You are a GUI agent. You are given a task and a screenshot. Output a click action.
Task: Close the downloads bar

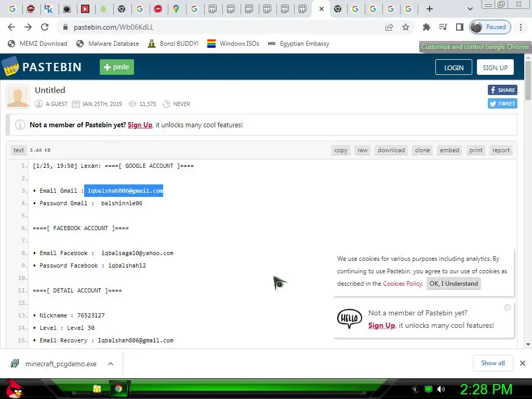pos(523,363)
